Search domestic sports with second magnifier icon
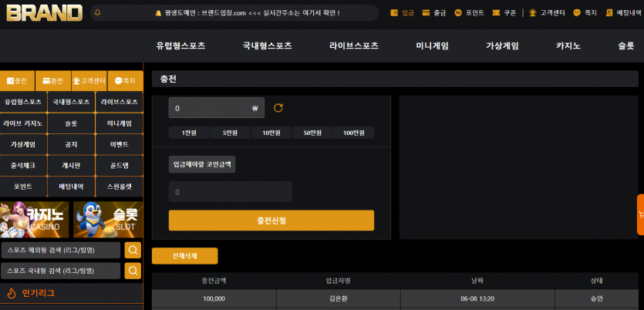 click(x=133, y=271)
